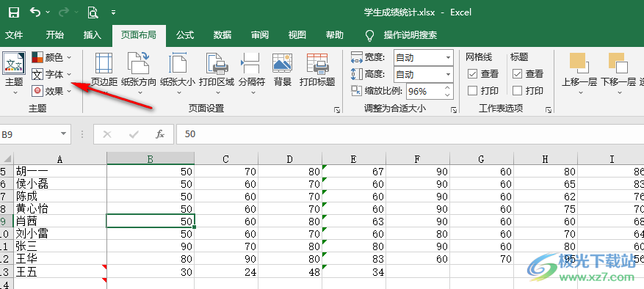Select column B header
Viewport: 644px width, 289px height.
151,159
